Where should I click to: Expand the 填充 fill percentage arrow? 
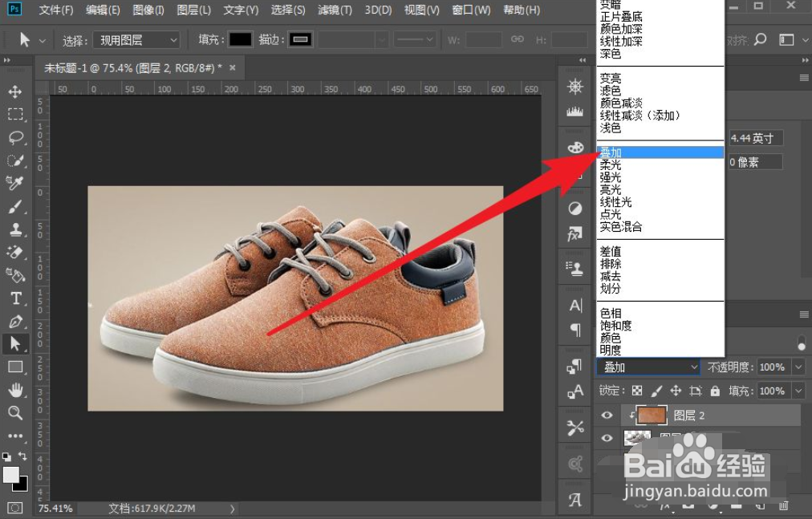tap(798, 391)
